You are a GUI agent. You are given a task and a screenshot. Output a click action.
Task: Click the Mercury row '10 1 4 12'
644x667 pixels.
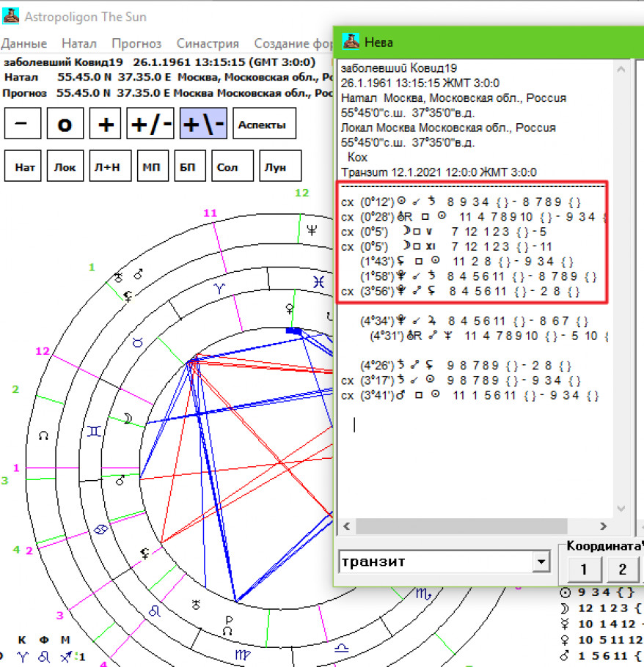point(601,624)
